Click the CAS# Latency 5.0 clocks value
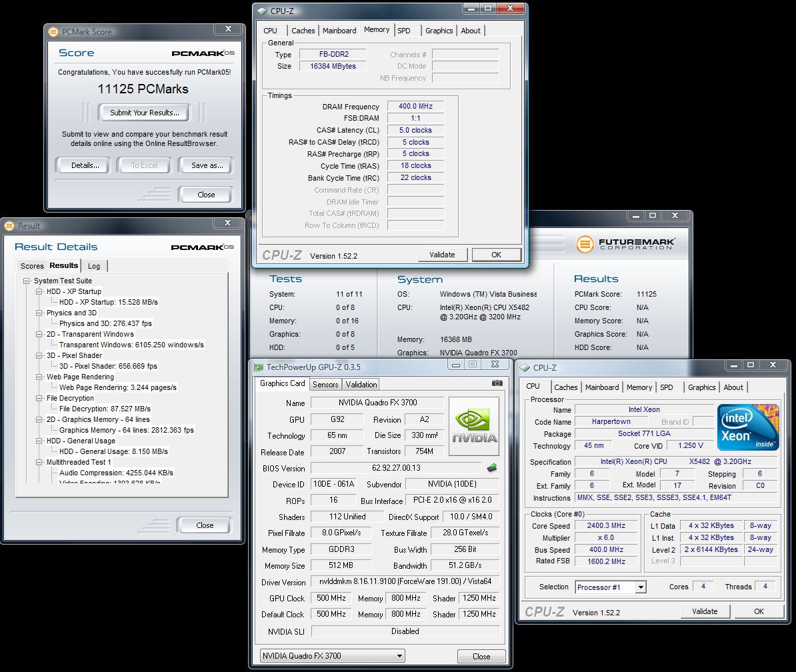 tap(416, 130)
